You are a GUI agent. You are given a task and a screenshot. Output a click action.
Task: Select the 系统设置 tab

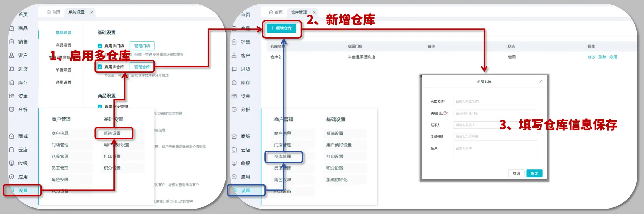pyautogui.click(x=76, y=12)
